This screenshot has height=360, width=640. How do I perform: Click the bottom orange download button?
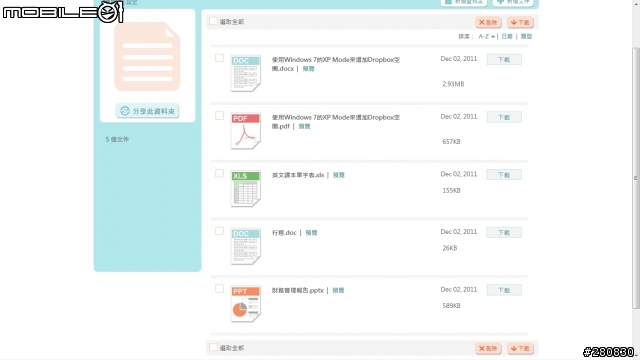tap(520, 348)
